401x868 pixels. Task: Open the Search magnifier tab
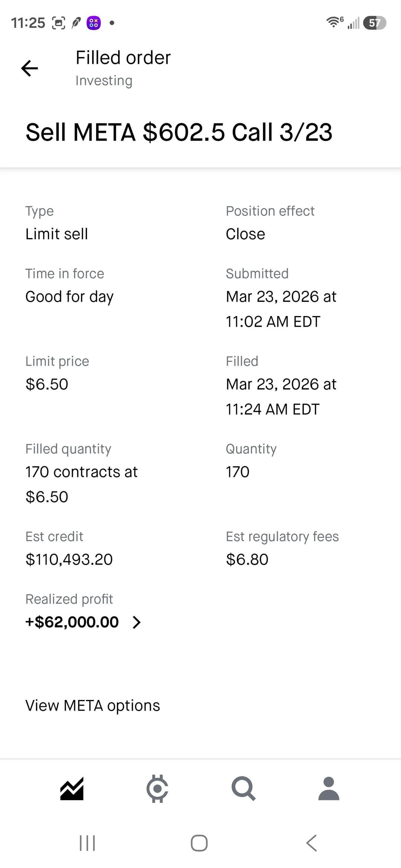point(243,788)
